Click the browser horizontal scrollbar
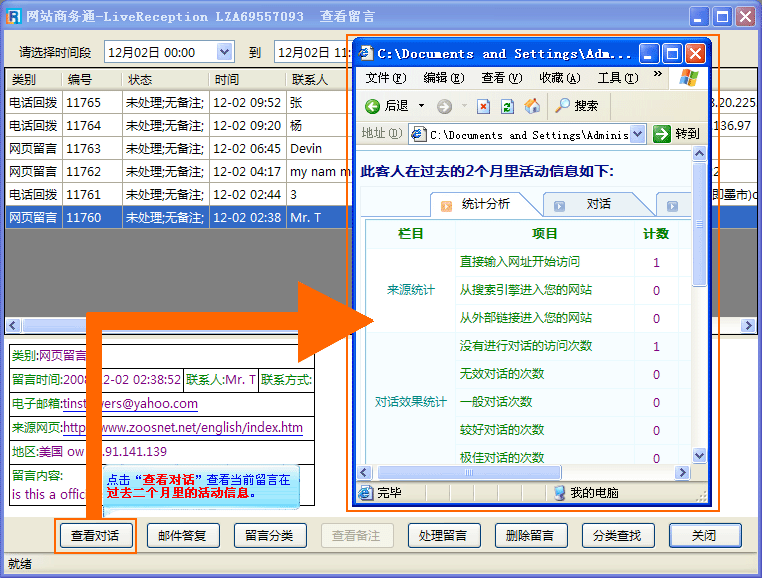This screenshot has width=762, height=578. 500,472
